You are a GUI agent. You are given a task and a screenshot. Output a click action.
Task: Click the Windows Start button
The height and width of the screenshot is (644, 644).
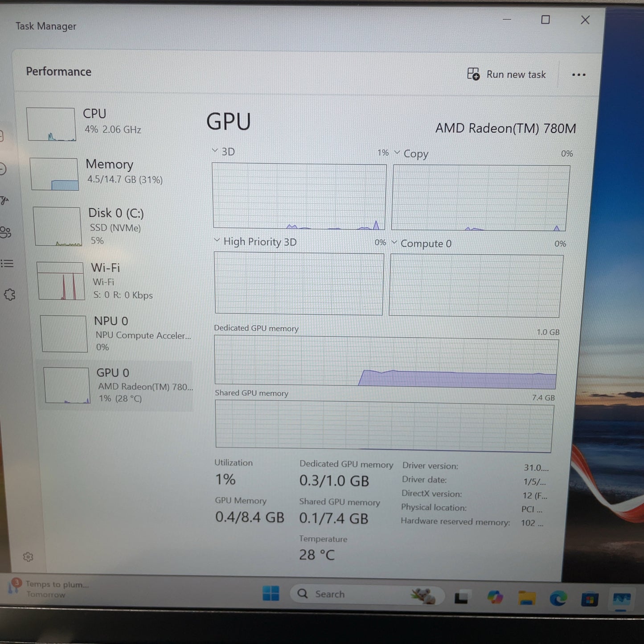click(x=271, y=593)
